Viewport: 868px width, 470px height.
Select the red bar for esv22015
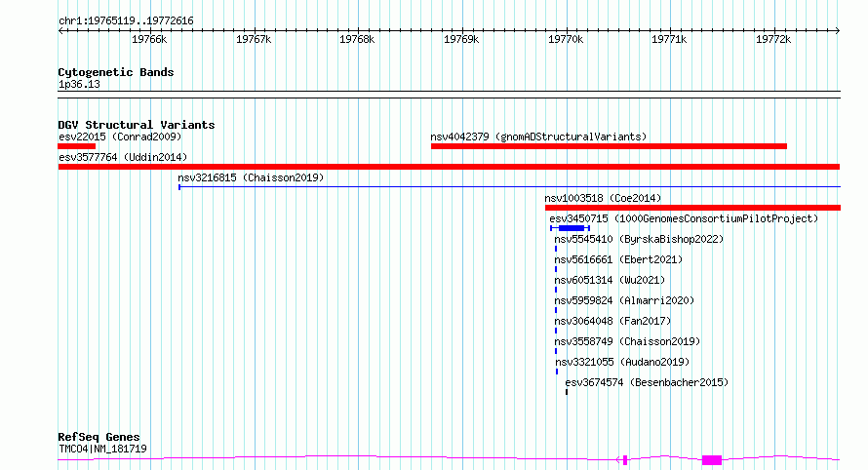(76, 146)
